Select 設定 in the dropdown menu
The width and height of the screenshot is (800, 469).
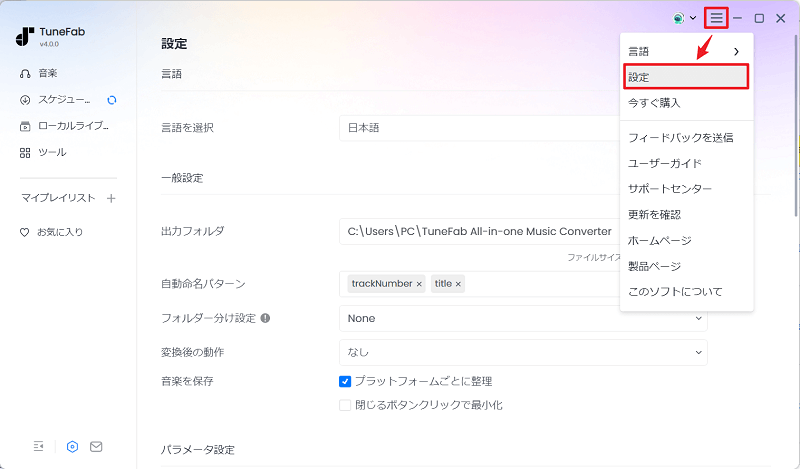(686, 77)
